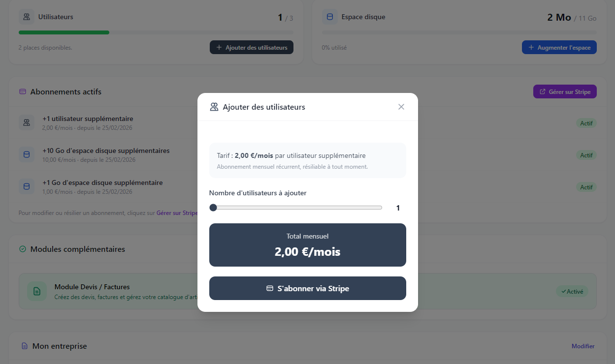Follow the Gérer sur Stripe inline link

pos(177,213)
